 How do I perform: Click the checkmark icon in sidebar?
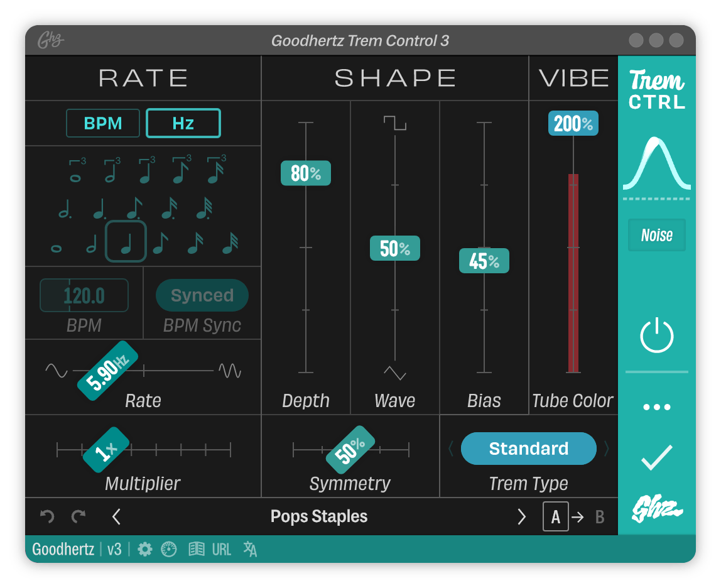656,457
